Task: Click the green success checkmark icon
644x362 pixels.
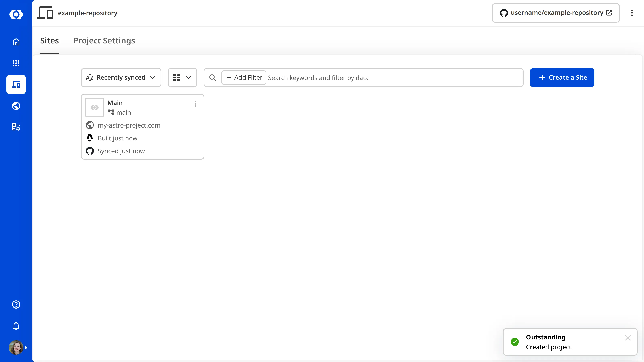Action: pyautogui.click(x=515, y=342)
